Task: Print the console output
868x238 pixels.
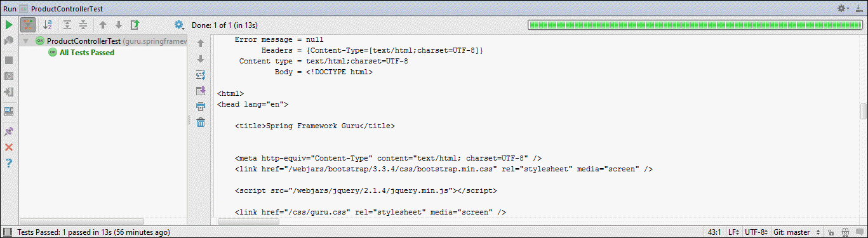Action: 201,106
